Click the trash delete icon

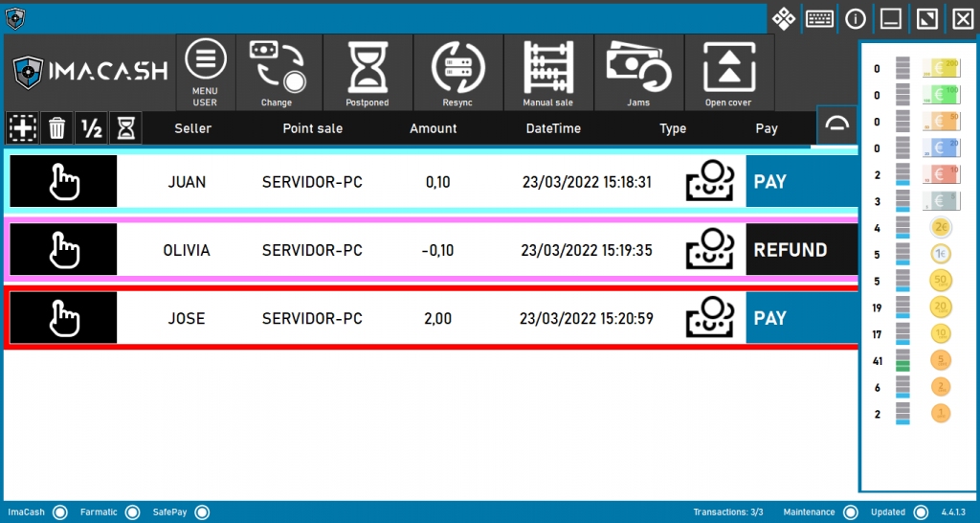pyautogui.click(x=57, y=127)
